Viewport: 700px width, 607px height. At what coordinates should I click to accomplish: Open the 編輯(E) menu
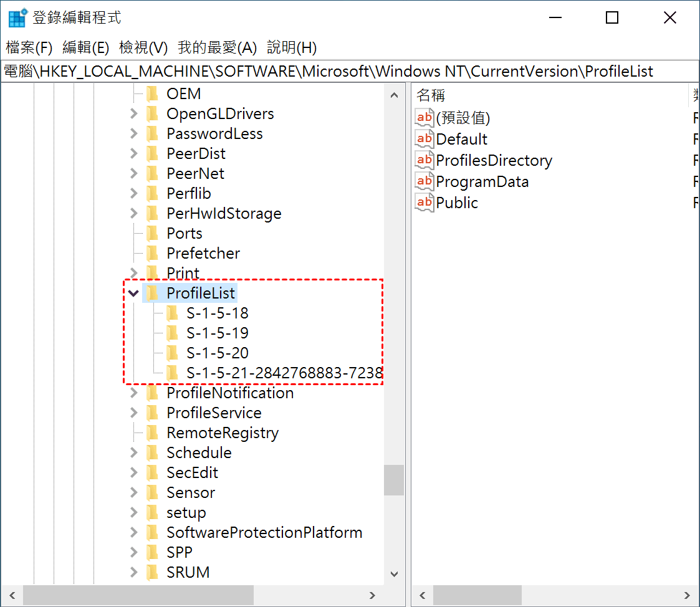click(x=86, y=47)
